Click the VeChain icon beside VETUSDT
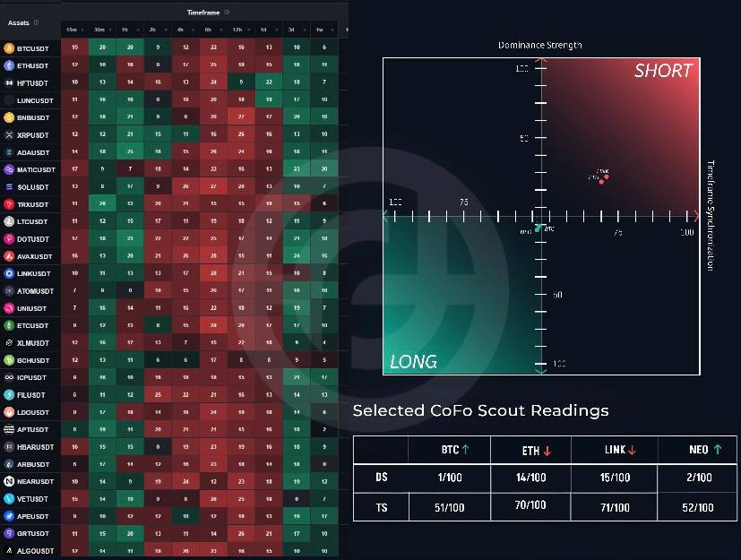 pyautogui.click(x=9, y=498)
